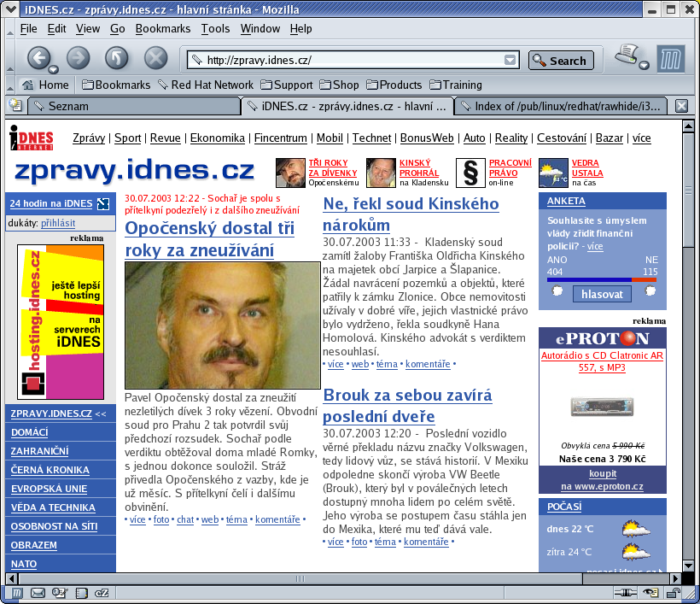Select the ANO radio button in poll
700x604 pixels.
tap(557, 290)
